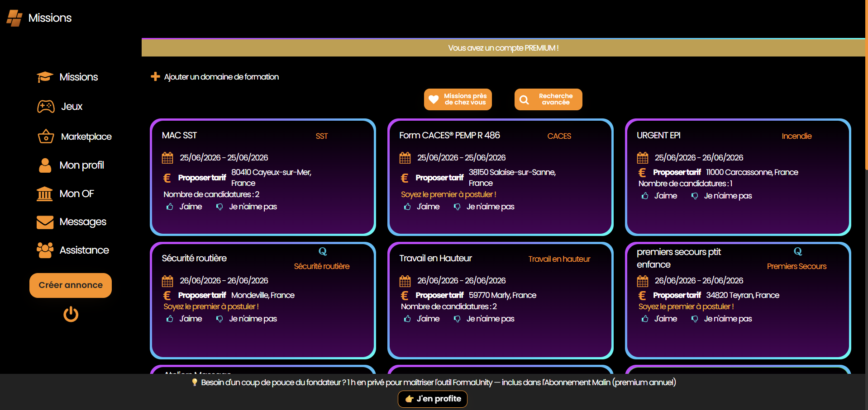Viewport: 868px width, 410px height.
Task: Click the envelope Messages icon
Action: (45, 222)
